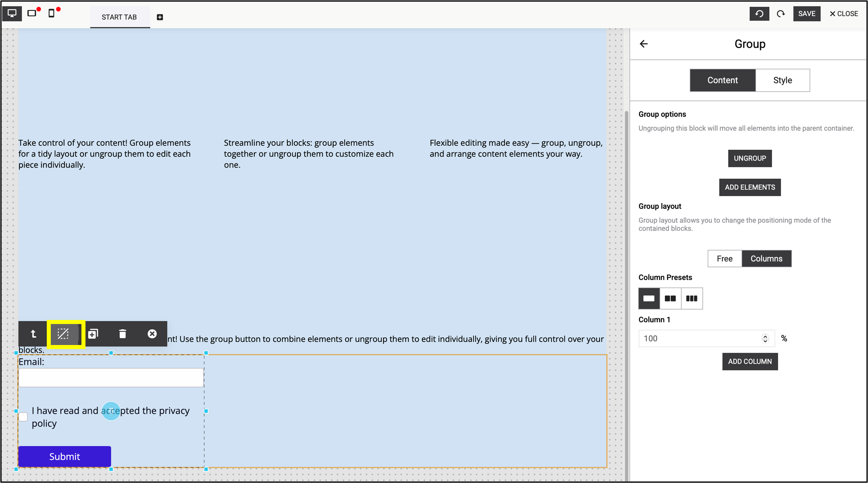Click the undo arrow icon
The height and width of the screenshot is (483, 868).
[x=759, y=14]
